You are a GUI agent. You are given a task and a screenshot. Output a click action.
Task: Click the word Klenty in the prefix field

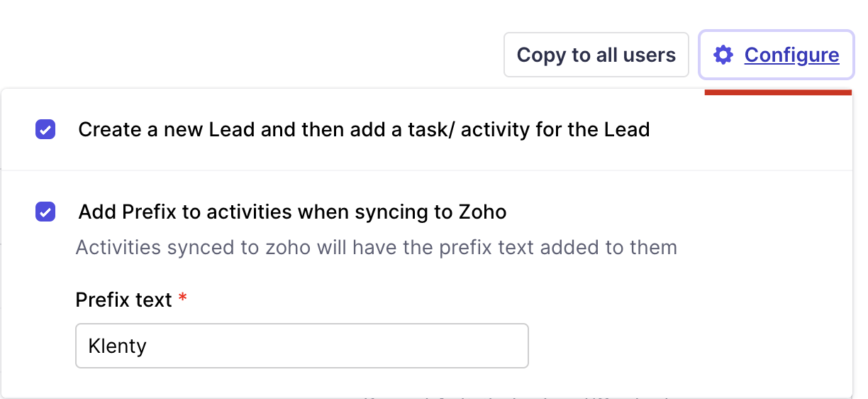[x=117, y=346]
